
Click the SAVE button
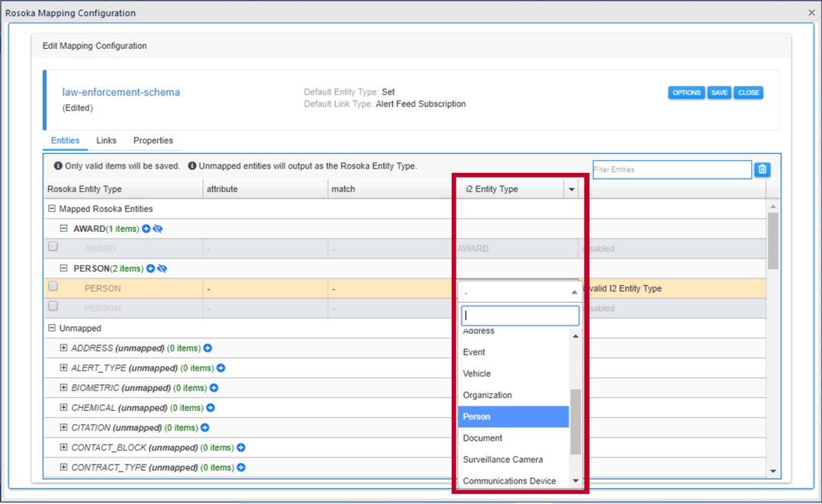click(x=718, y=92)
